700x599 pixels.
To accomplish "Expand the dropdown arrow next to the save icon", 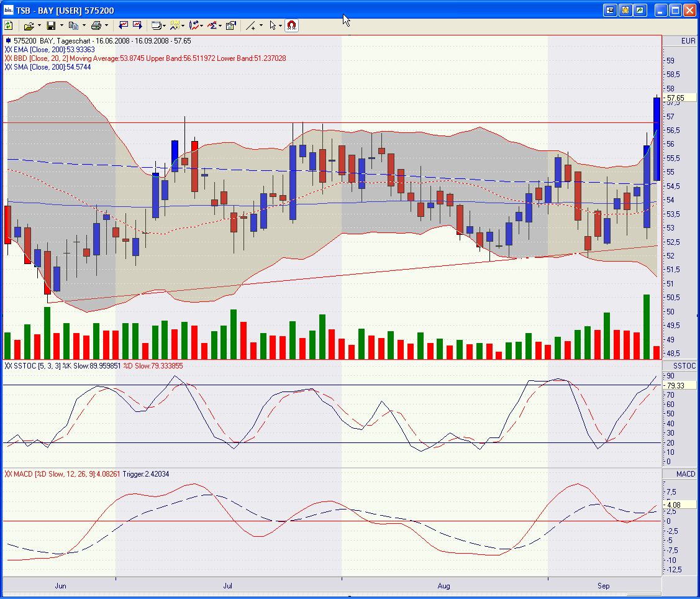I will (61, 25).
